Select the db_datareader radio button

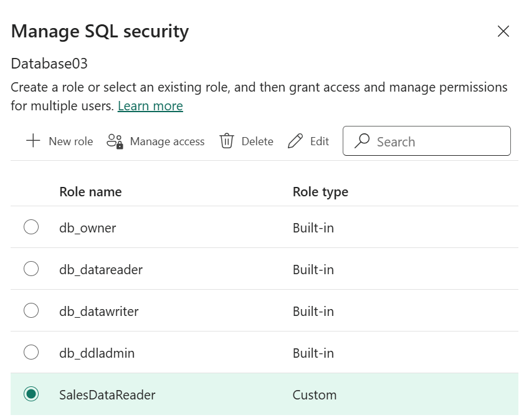tap(31, 269)
